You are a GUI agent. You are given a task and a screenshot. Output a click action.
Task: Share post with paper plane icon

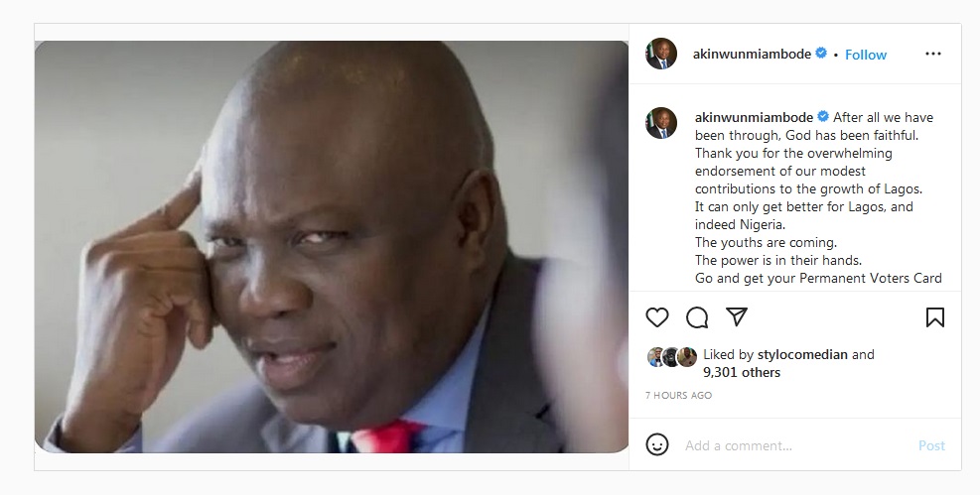coord(737,316)
